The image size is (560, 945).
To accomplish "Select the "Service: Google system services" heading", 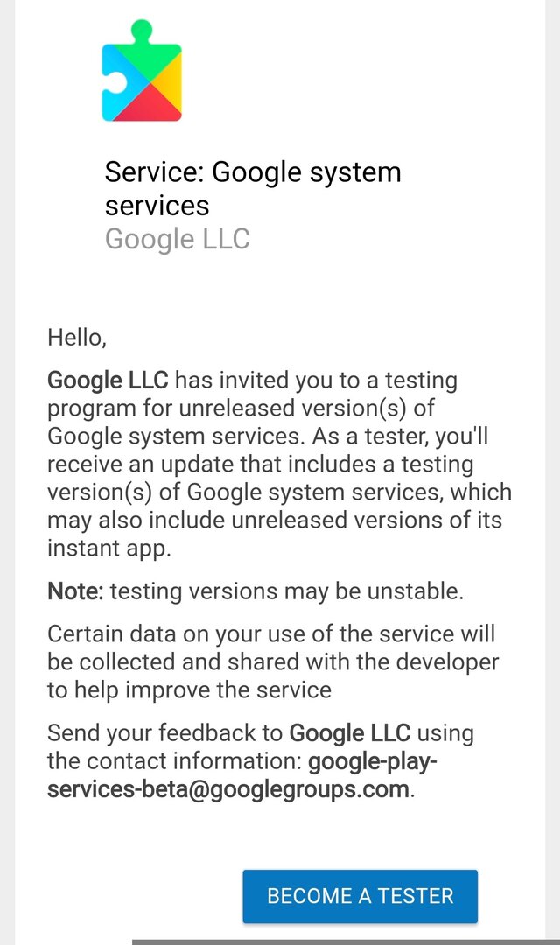I will pyautogui.click(x=253, y=188).
